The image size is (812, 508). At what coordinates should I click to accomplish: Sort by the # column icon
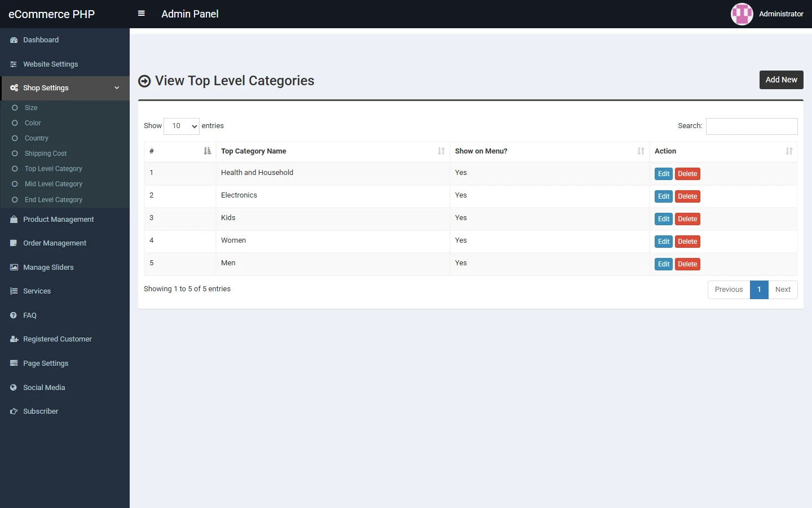(x=208, y=151)
